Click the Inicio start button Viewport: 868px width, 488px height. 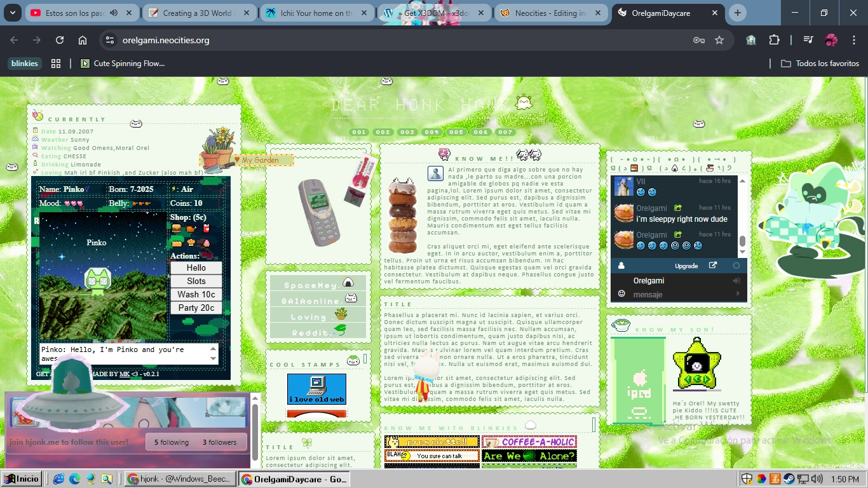click(22, 478)
